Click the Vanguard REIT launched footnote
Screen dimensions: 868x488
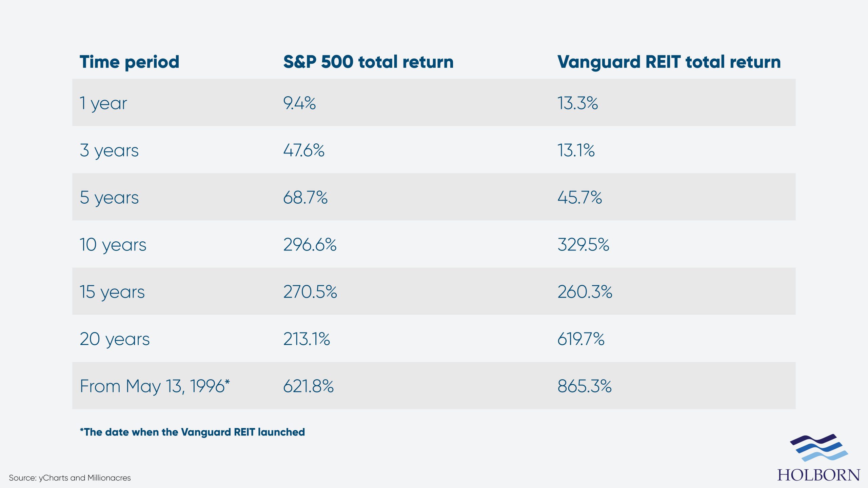pyautogui.click(x=192, y=432)
